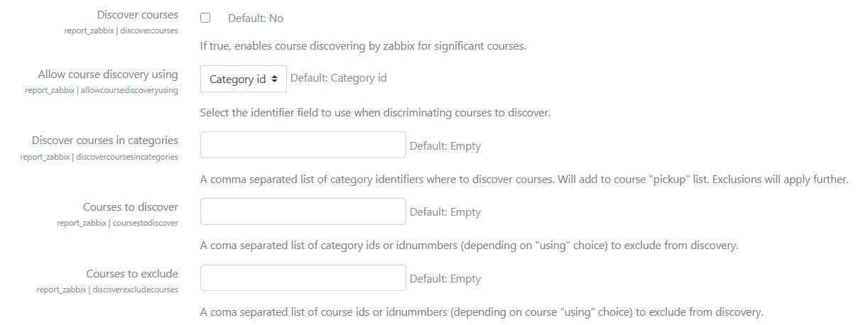Click the allowcoursediscoveryusing setting identifier
The image size is (868, 325).
pyautogui.click(x=102, y=90)
